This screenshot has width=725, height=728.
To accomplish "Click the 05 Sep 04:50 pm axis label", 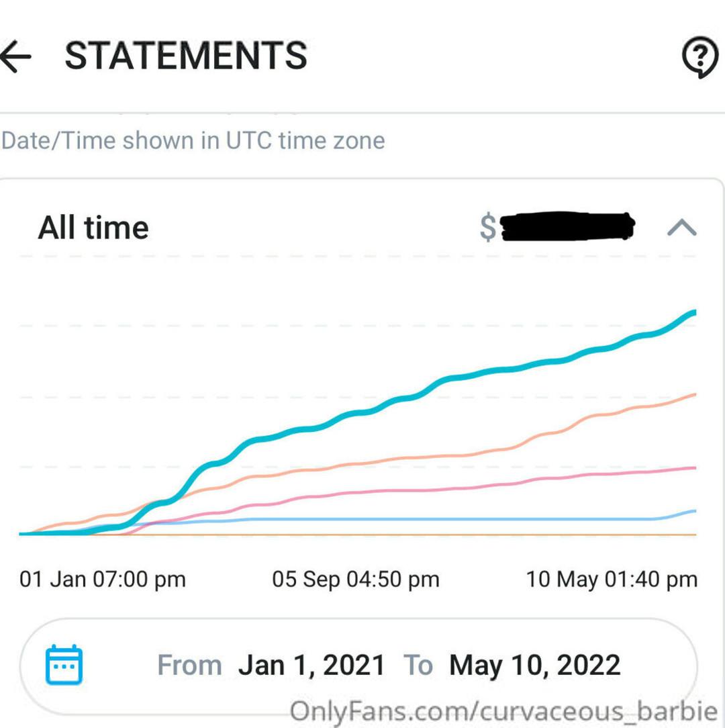I will [356, 580].
